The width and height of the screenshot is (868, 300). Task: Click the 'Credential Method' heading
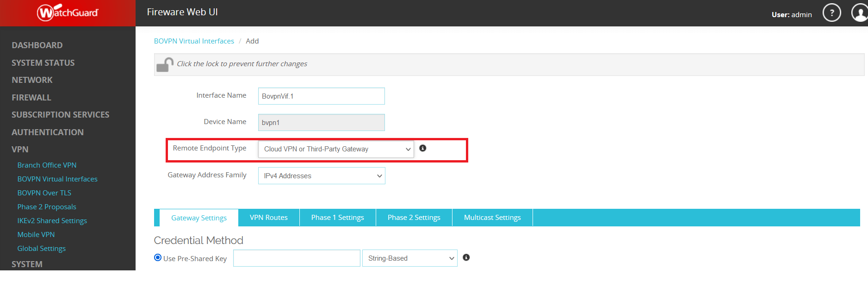pyautogui.click(x=198, y=241)
